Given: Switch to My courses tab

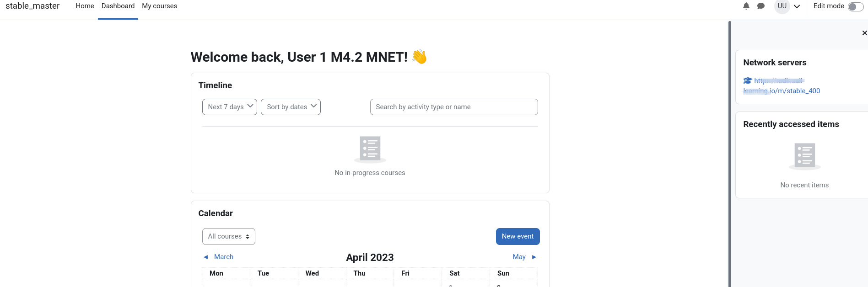Looking at the screenshot, I should point(160,6).
